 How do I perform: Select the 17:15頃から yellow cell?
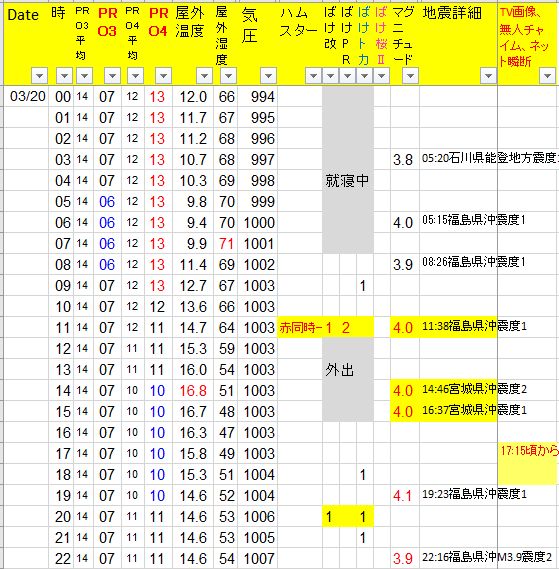(528, 463)
